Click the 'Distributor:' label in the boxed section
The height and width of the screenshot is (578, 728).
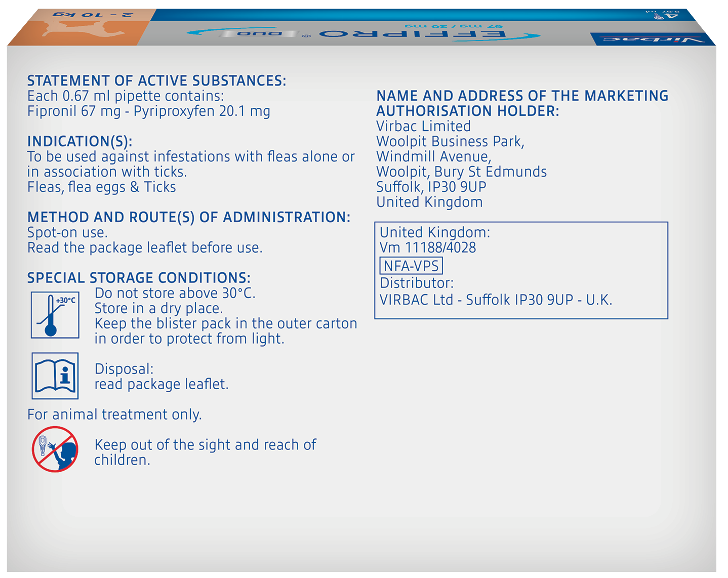(x=417, y=283)
